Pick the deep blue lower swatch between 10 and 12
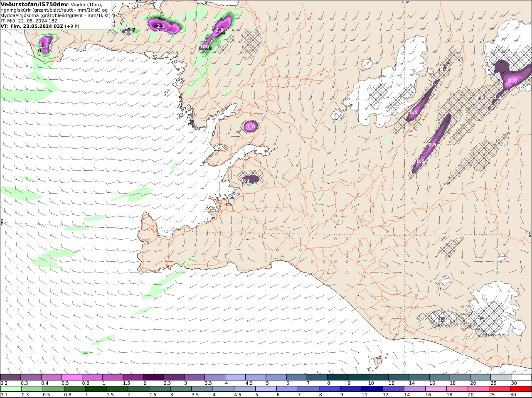Viewport: 532px width, 398px height. pyautogui.click(x=372, y=389)
